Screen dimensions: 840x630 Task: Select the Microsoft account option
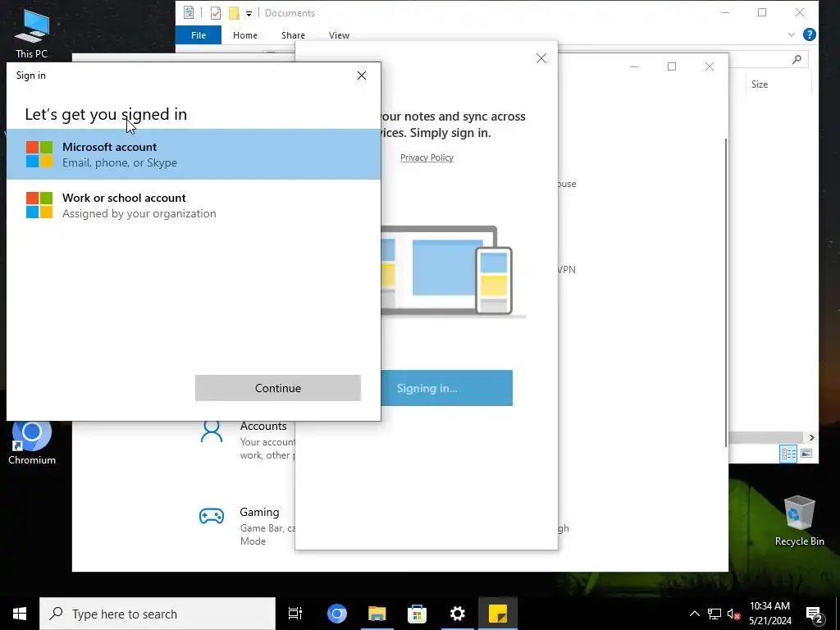click(x=194, y=154)
